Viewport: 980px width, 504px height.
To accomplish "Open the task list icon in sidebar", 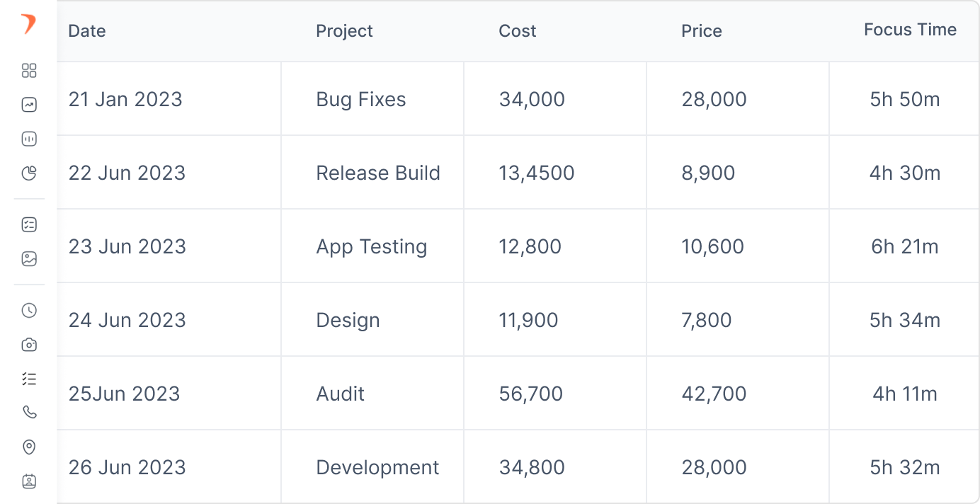I will tap(29, 379).
